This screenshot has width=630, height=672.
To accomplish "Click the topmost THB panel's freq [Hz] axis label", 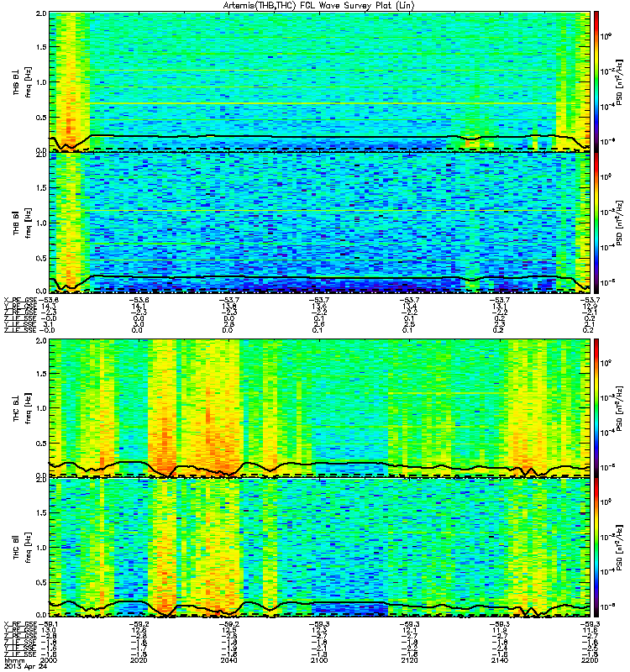I will (x=29, y=81).
